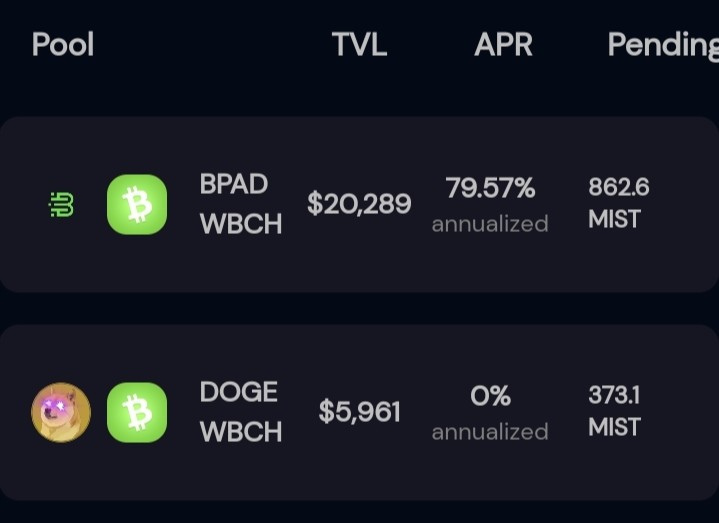Viewport: 719px width, 523px height.
Task: Click the BPAD token icon
Action: (x=61, y=204)
